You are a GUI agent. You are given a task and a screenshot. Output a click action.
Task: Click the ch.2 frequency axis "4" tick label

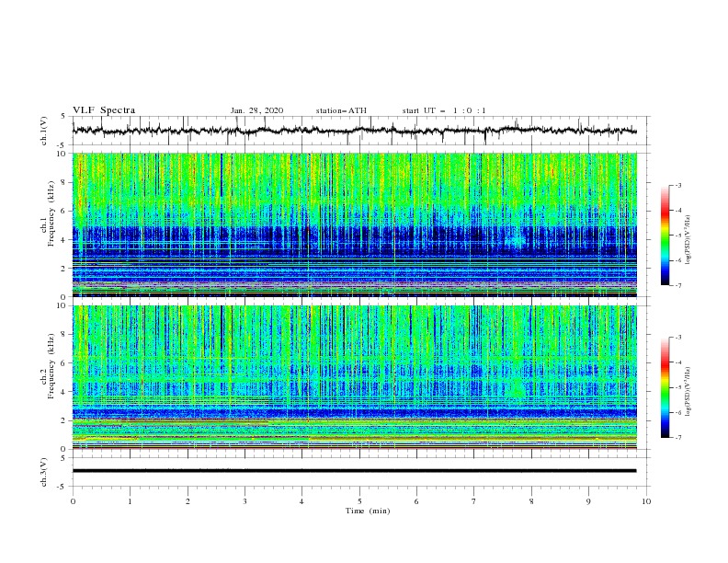[x=64, y=392]
